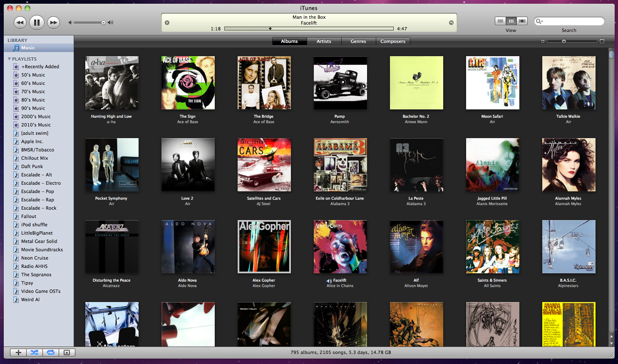
Task: Select the Genres tab
Action: [358, 41]
